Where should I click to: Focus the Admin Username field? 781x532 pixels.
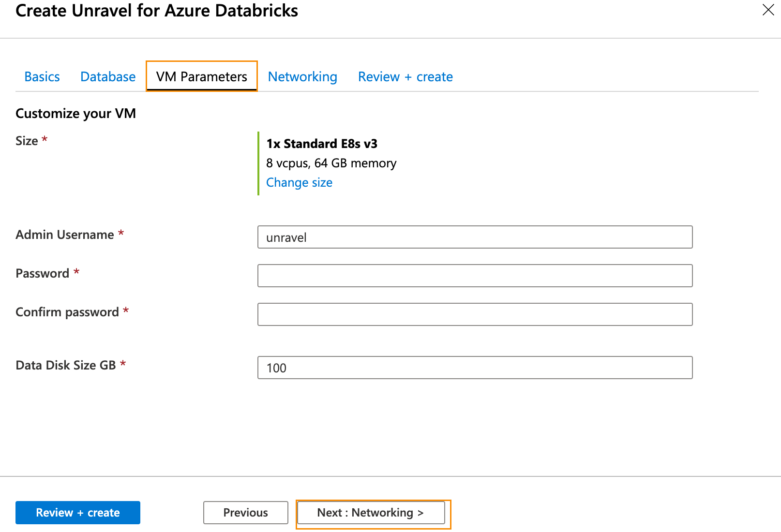click(x=475, y=237)
